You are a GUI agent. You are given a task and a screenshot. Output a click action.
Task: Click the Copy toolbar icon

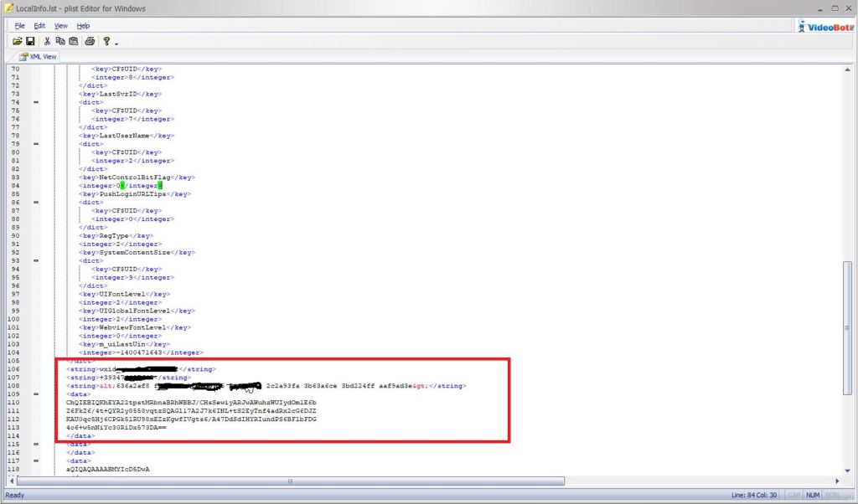(60, 41)
